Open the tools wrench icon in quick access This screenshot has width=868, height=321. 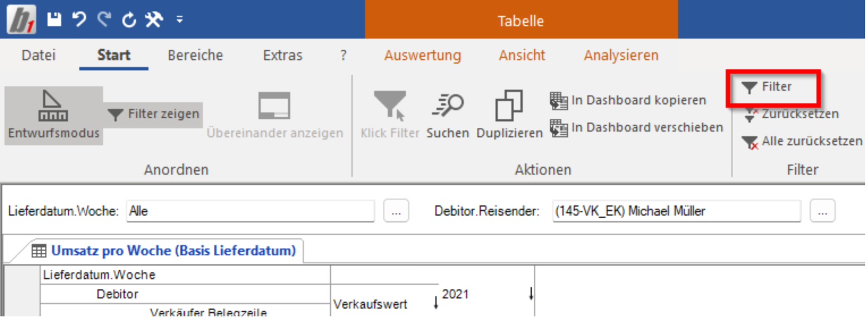click(153, 20)
